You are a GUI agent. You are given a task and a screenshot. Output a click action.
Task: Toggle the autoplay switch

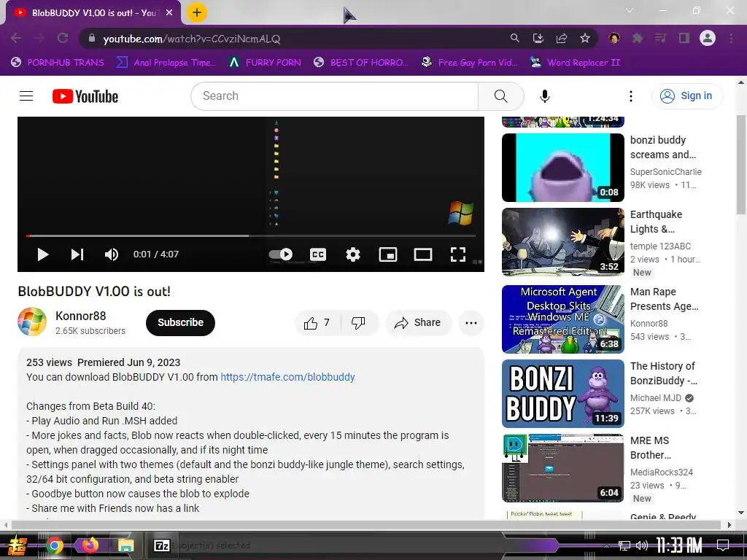tap(281, 254)
